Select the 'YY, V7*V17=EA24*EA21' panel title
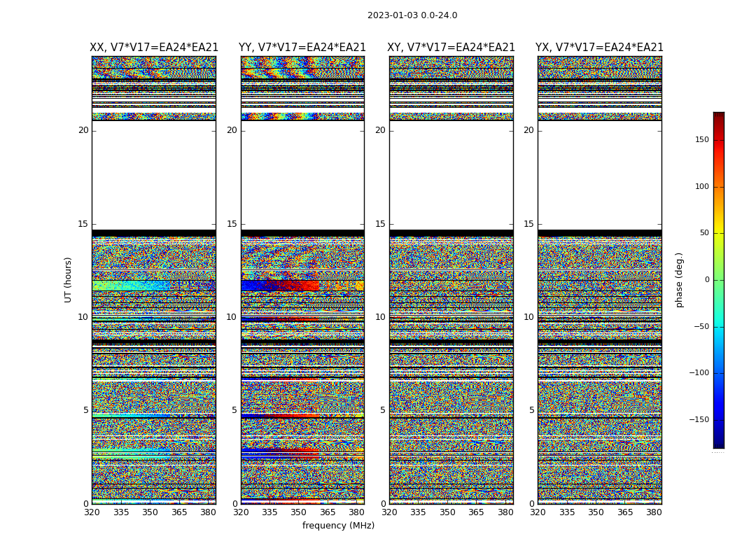The image size is (735, 560). pos(302,48)
